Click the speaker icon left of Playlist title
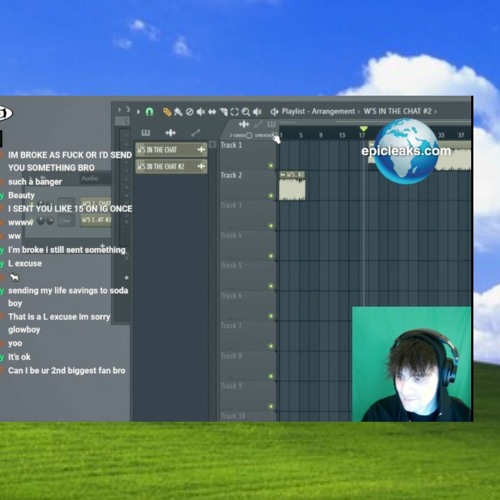Image resolution: width=500 pixels, height=500 pixels. tap(274, 112)
